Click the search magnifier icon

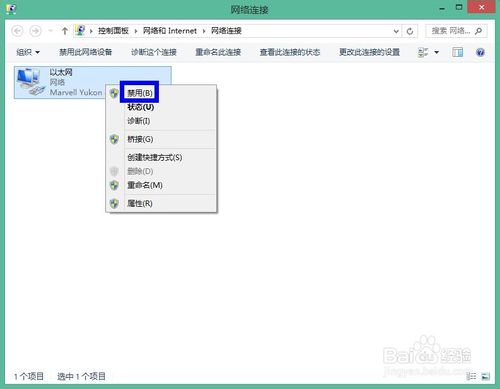pos(479,31)
